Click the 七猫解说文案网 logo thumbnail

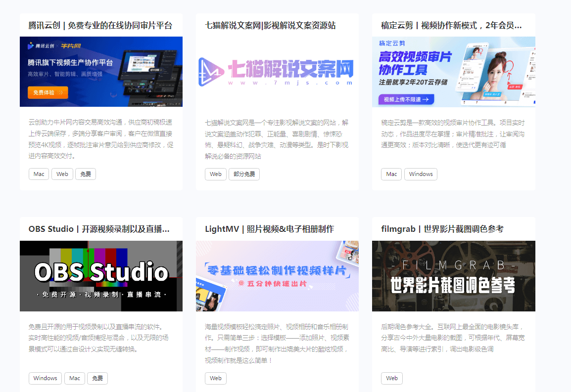(x=278, y=71)
